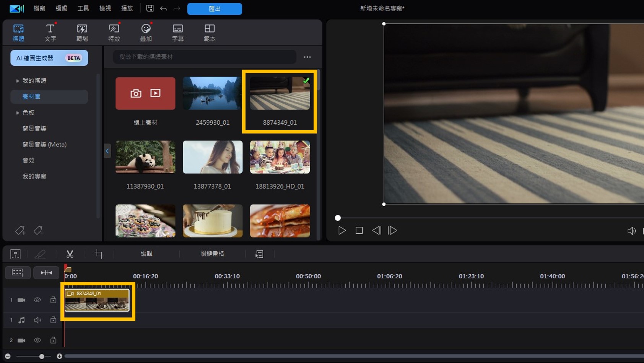This screenshot has width=644, height=363.
Task: Open the 轉場 (Transitions) panel
Action: click(82, 32)
